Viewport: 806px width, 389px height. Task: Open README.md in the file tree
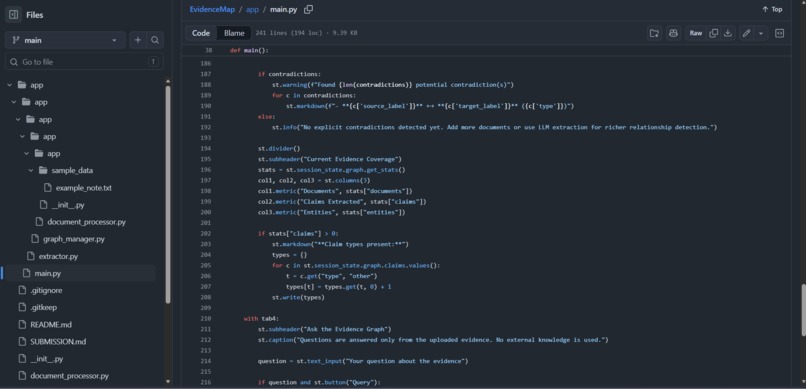click(51, 325)
